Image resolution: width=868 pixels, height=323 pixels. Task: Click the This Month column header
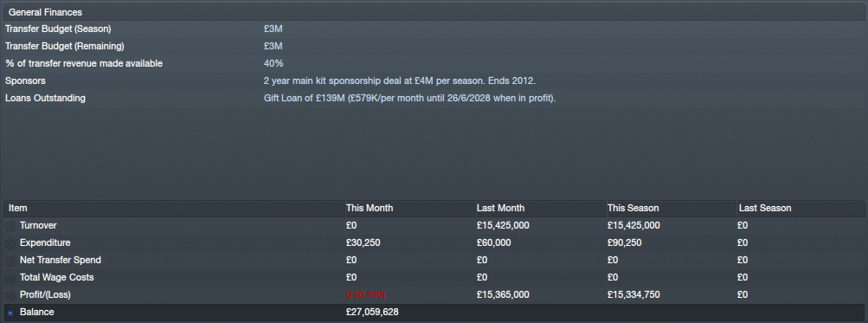[409, 209]
